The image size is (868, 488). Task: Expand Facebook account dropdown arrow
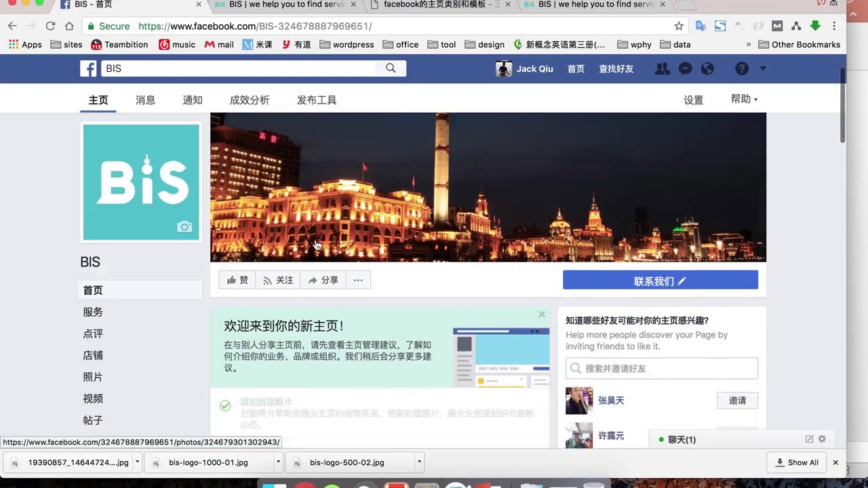coord(763,68)
